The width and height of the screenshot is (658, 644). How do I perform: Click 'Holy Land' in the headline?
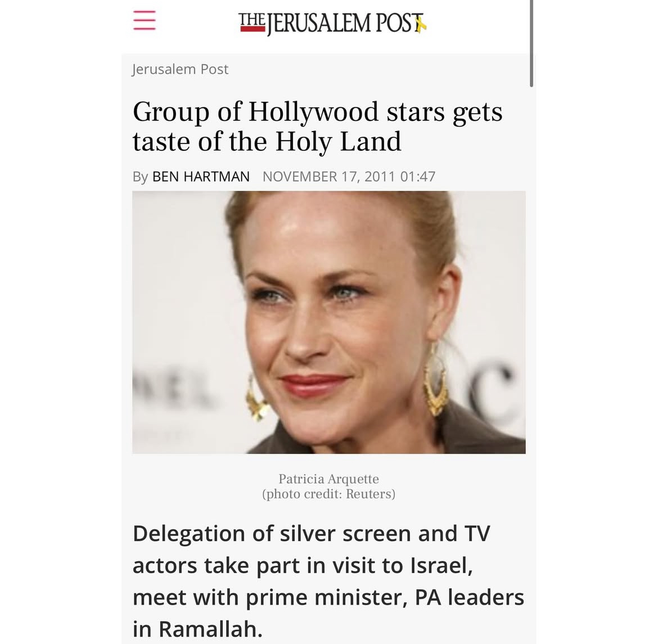[x=338, y=141]
